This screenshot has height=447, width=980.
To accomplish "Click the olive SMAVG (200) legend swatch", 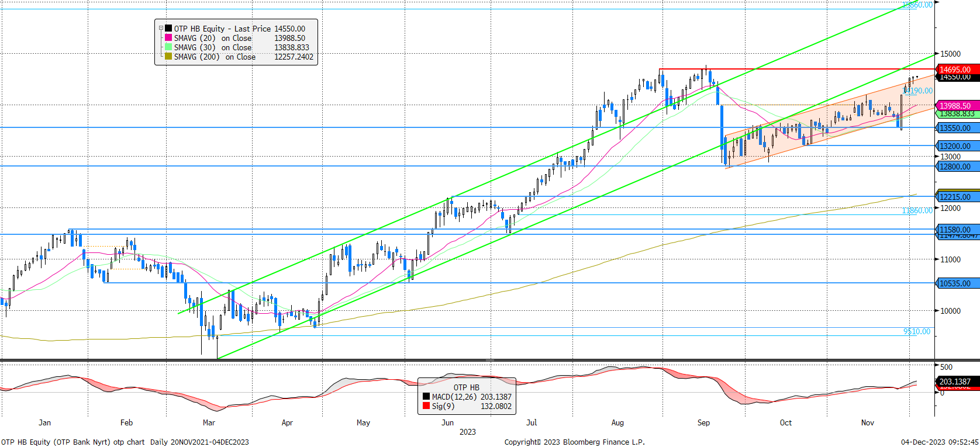I will [168, 56].
